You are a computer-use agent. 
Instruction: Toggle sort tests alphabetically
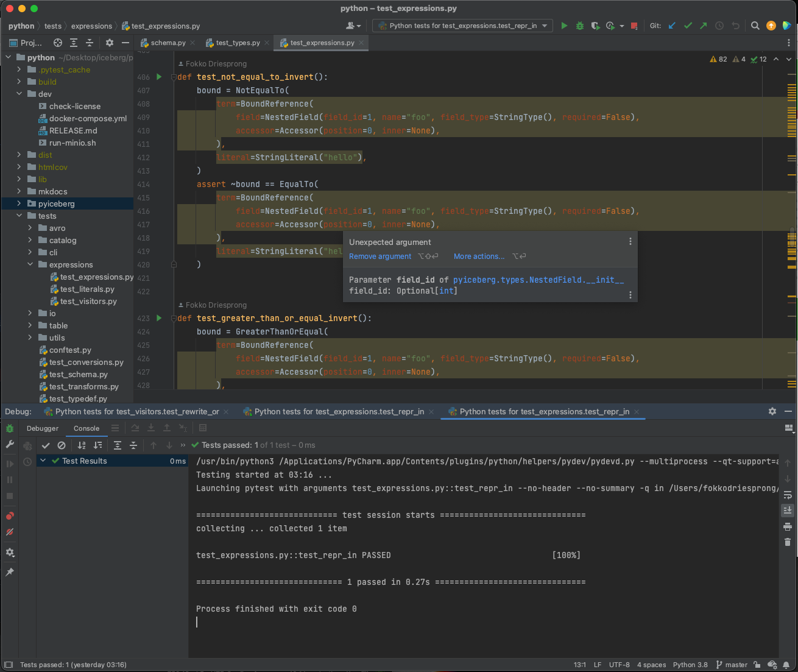(82, 445)
